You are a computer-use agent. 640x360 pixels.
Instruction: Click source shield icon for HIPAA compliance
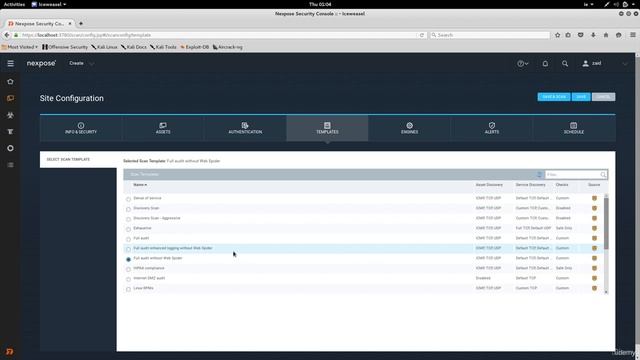pyautogui.click(x=594, y=268)
